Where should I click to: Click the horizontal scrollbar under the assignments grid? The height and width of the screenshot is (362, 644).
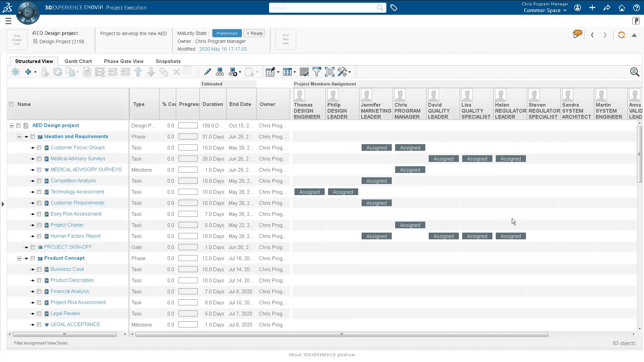click(x=342, y=335)
